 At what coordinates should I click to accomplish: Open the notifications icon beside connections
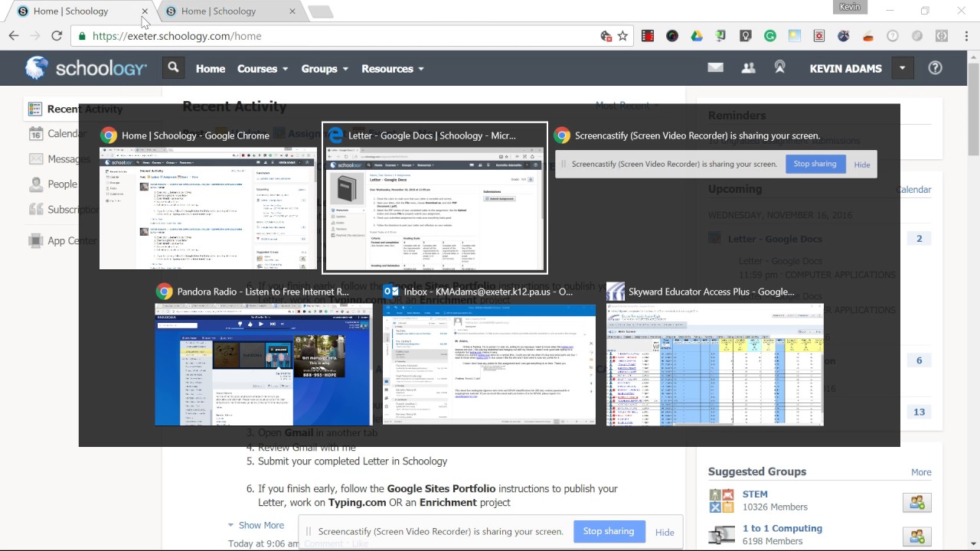[780, 68]
